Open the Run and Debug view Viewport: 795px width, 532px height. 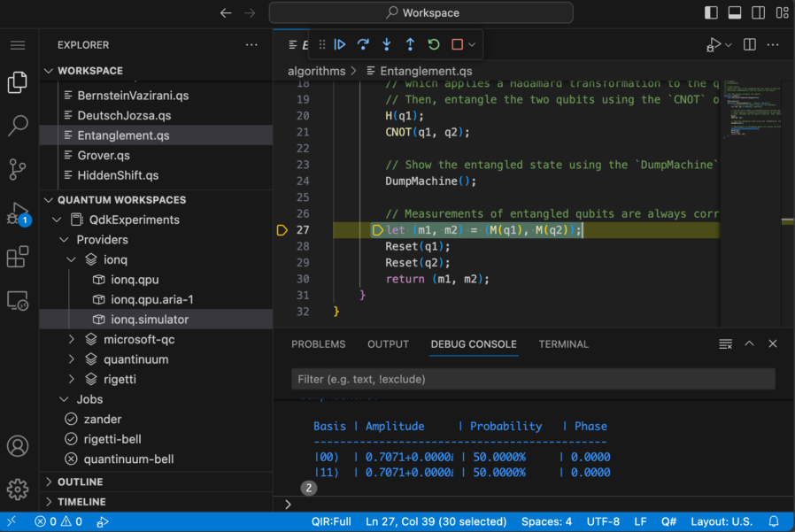pyautogui.click(x=18, y=213)
